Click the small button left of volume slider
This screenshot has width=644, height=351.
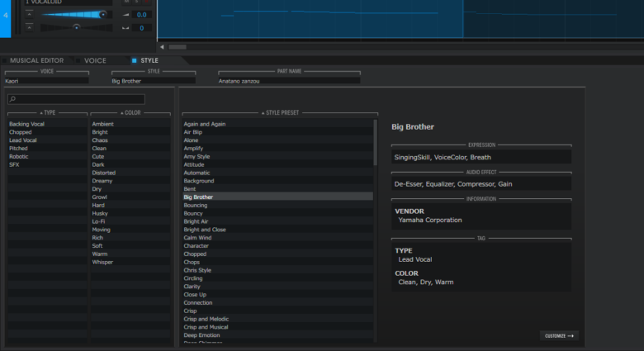(x=29, y=14)
